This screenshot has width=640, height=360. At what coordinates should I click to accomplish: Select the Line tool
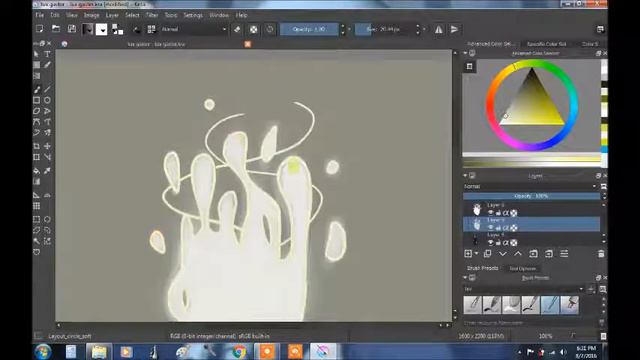click(x=47, y=89)
